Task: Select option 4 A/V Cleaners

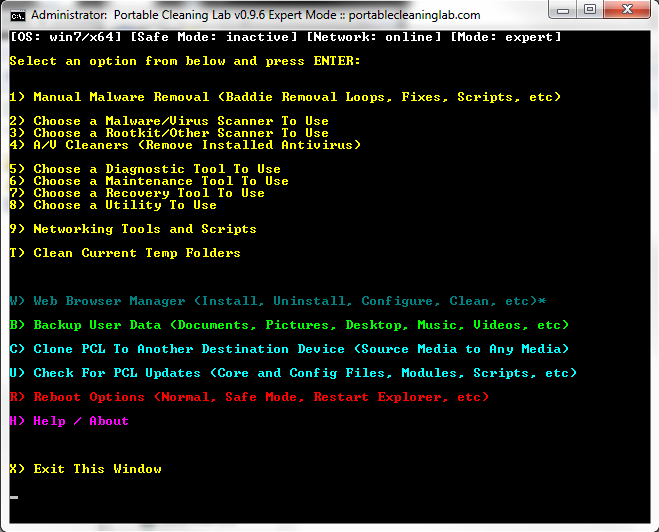Action: pyautogui.click(x=185, y=145)
